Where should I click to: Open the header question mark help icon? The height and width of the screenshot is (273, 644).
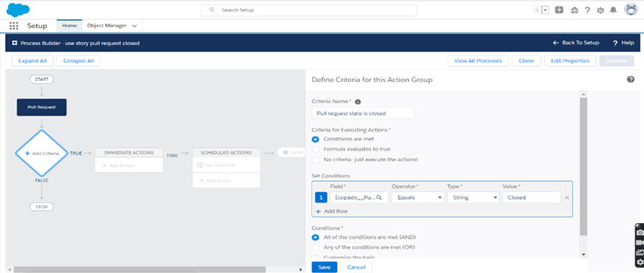click(587, 11)
